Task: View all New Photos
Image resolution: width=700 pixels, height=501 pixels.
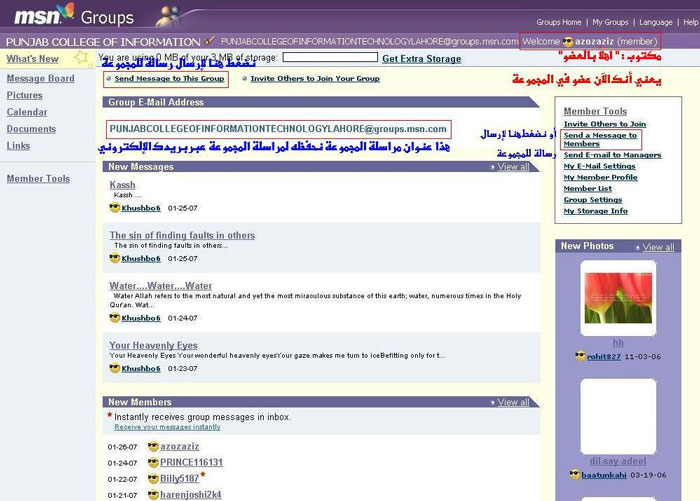Action: coord(658,247)
